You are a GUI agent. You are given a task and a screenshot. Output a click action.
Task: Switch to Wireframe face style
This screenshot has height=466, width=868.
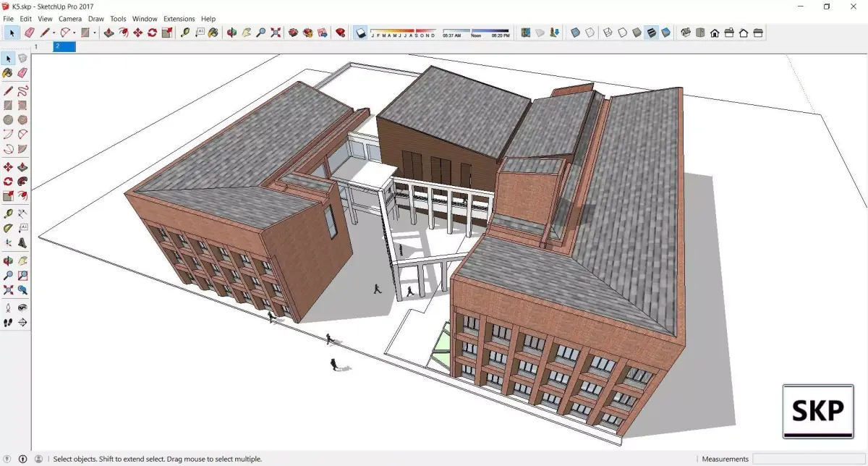pos(608,33)
